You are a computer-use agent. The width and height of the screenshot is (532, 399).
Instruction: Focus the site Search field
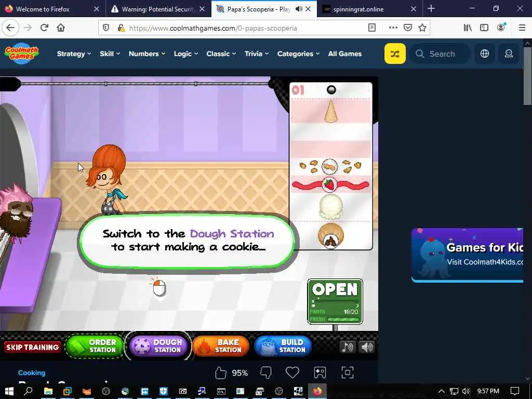click(440, 54)
